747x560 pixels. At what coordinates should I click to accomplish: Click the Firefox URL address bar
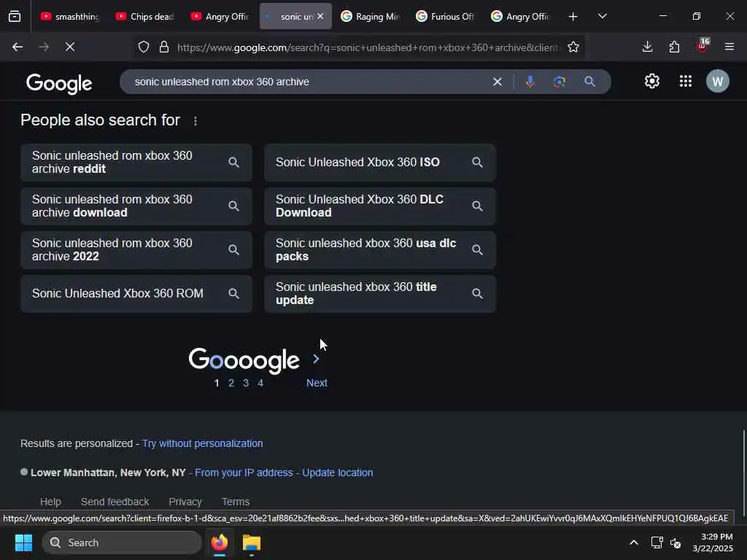pyautogui.click(x=368, y=47)
